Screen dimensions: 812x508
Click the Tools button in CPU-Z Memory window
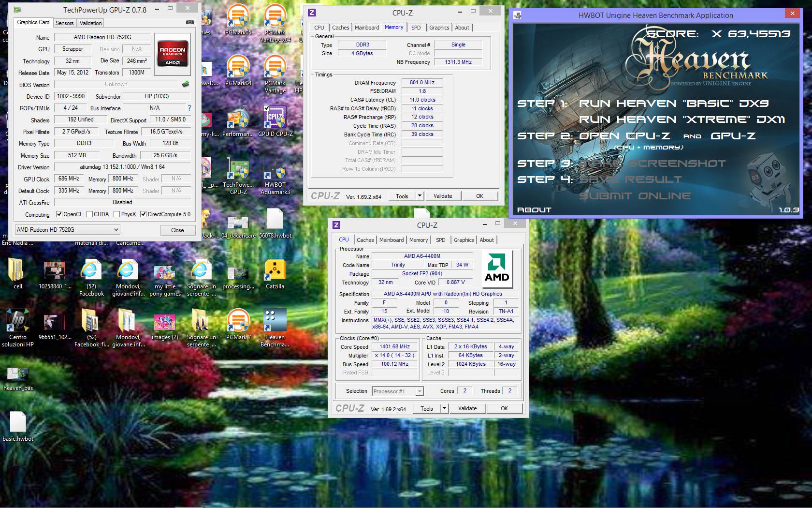(x=402, y=196)
